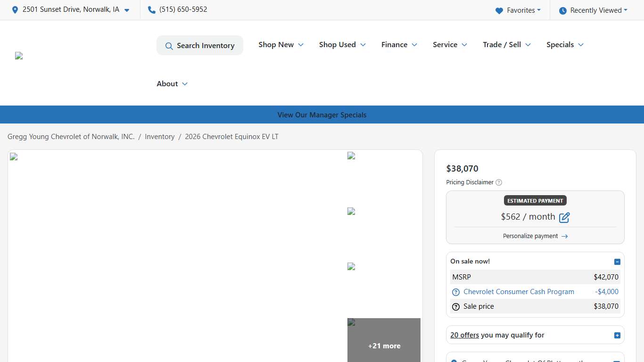Click help icon beside Chevrolet Consumer Cash Program
Screen dimensions: 644x362
tap(455, 292)
